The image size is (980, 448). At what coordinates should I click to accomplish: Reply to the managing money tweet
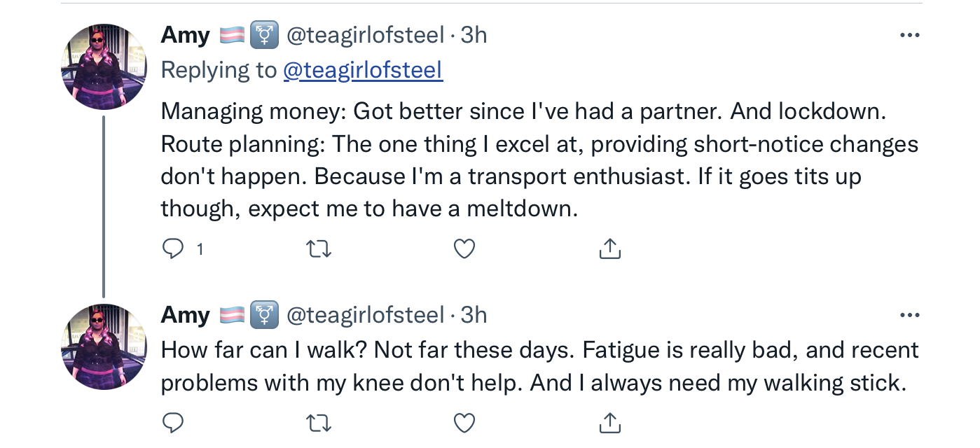[x=173, y=248]
